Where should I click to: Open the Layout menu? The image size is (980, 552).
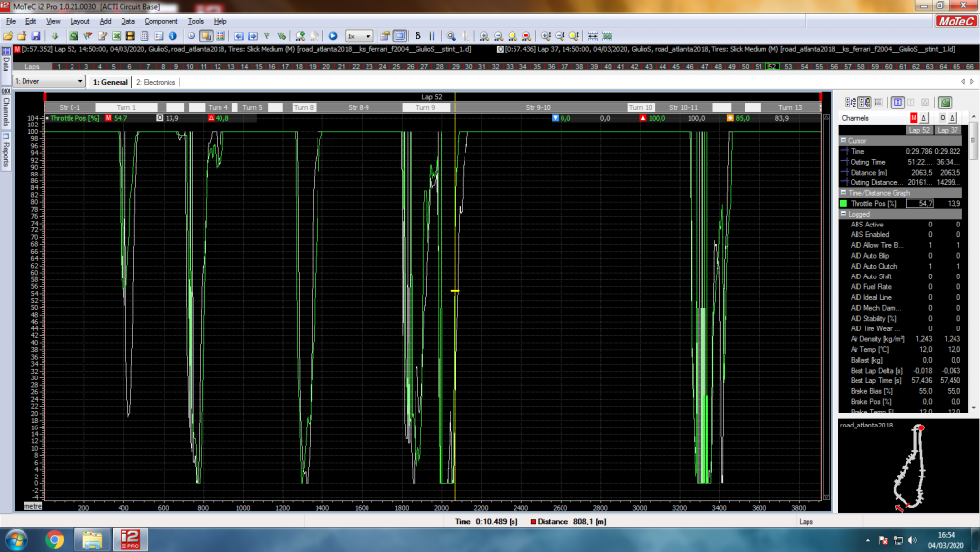[x=79, y=21]
